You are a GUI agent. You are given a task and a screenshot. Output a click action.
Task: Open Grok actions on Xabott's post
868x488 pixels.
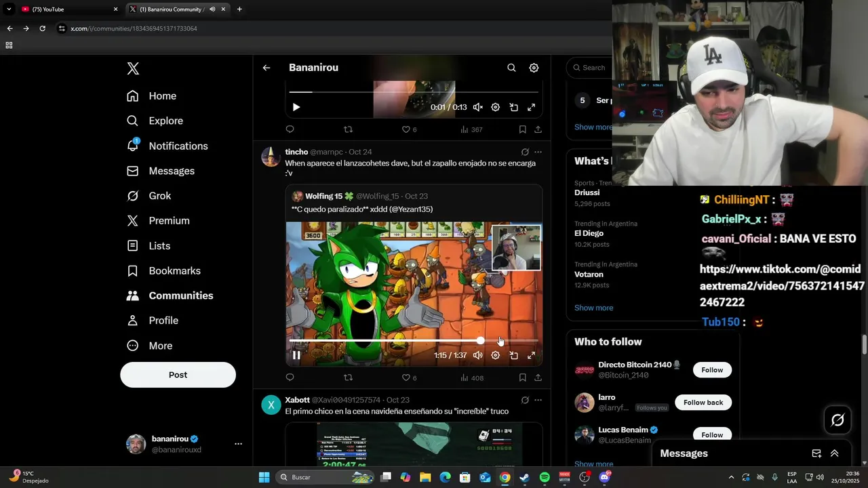(525, 400)
